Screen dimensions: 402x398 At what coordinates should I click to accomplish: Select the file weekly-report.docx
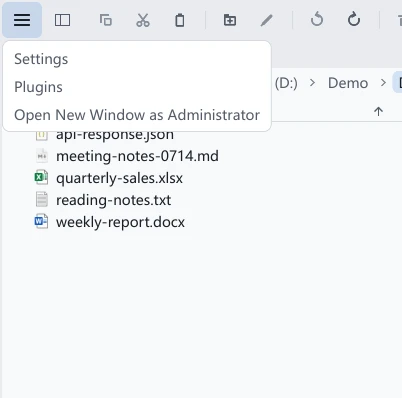(120, 222)
